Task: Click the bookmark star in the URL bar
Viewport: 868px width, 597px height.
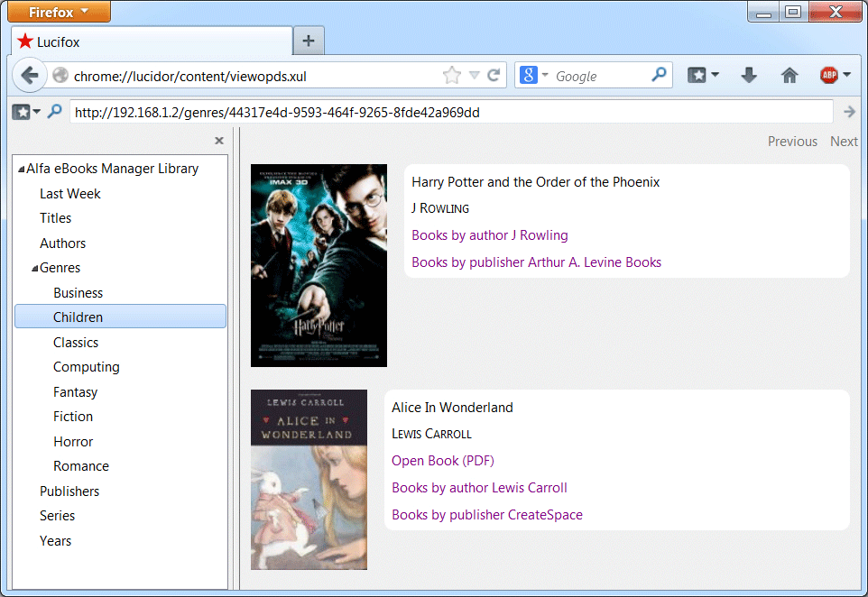Action: pos(451,76)
